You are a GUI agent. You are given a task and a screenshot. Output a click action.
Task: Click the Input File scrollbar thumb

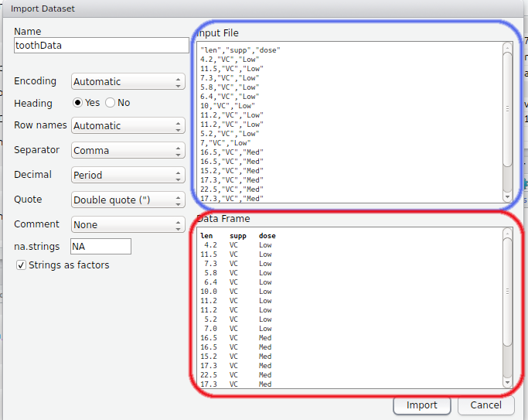point(507,108)
